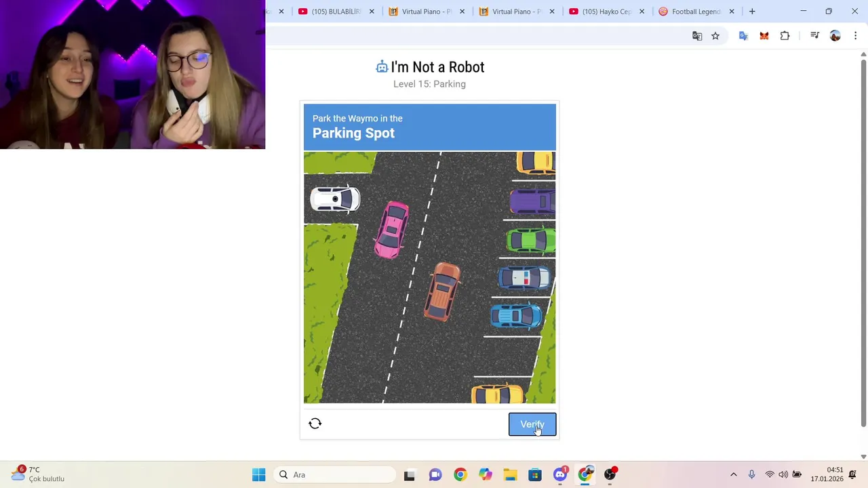The height and width of the screenshot is (488, 868).
Task: Close the second Virtual Piano tab
Action: coord(552,12)
